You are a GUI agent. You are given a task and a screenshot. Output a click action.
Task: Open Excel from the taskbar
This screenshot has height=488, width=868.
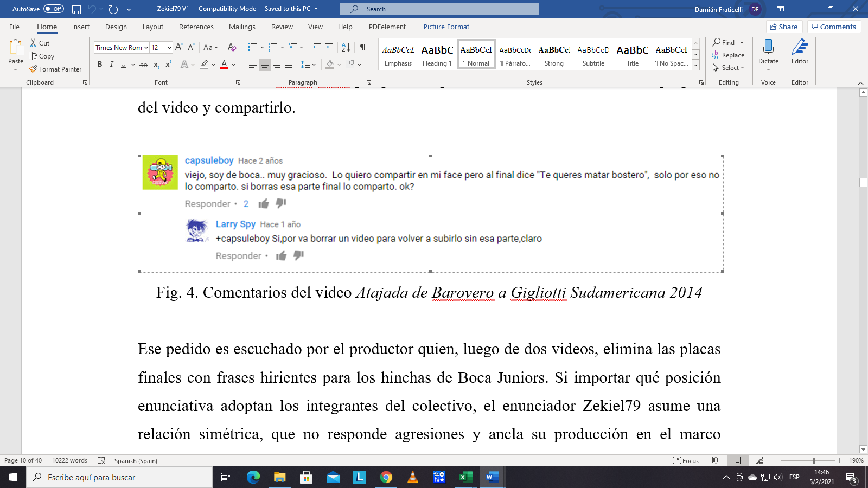(x=465, y=477)
